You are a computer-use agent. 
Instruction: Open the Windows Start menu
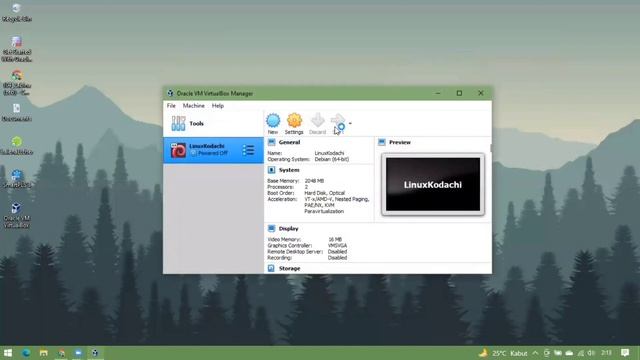click(8, 353)
